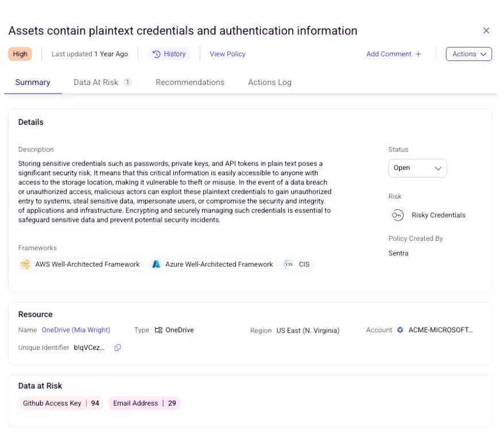Switch to the Data At Risk tab

[96, 82]
